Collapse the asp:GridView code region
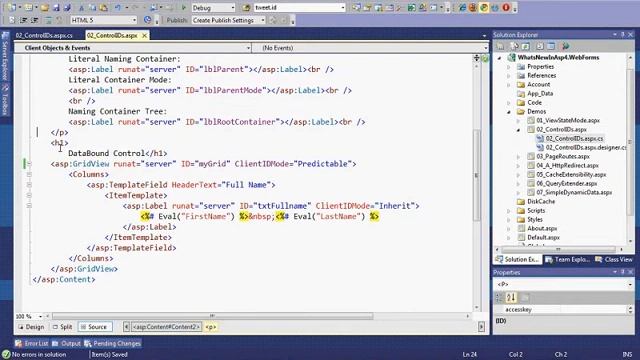The width and height of the screenshot is (640, 360). point(29,164)
